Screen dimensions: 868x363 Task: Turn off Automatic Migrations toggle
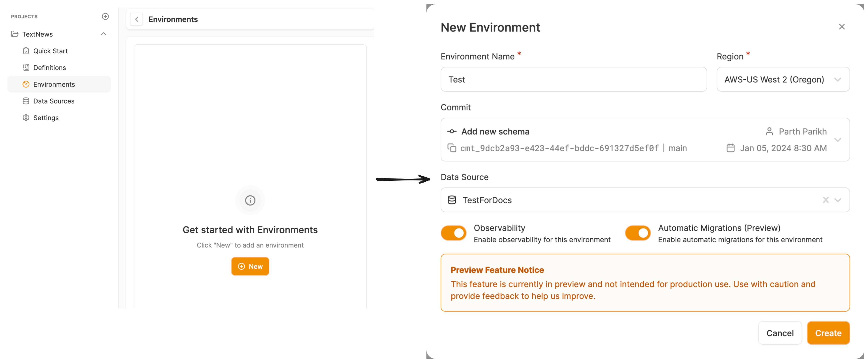[x=638, y=233]
